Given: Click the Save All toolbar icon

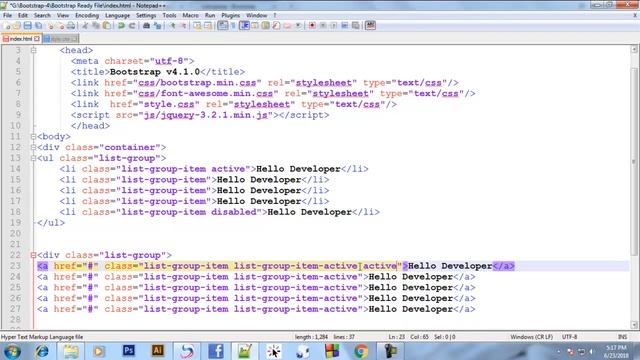Looking at the screenshot, I should point(38,26).
